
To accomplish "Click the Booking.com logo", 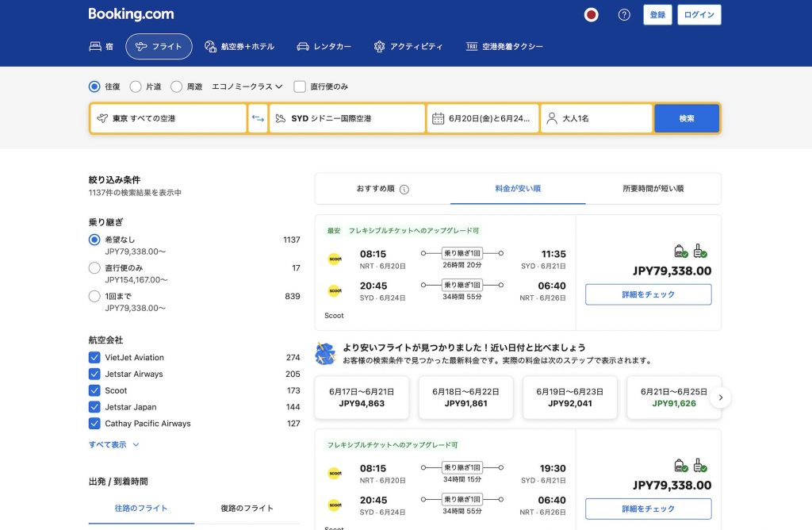I will coord(131,14).
